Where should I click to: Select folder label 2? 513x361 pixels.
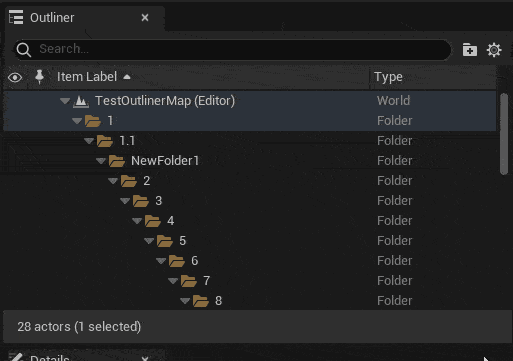[x=146, y=181]
